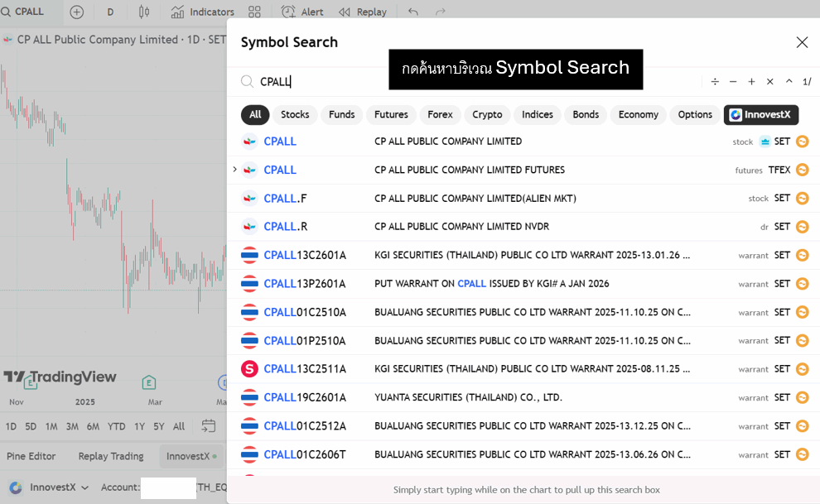
Task: Choose warrant CPALL13C2601A
Action: (523, 256)
